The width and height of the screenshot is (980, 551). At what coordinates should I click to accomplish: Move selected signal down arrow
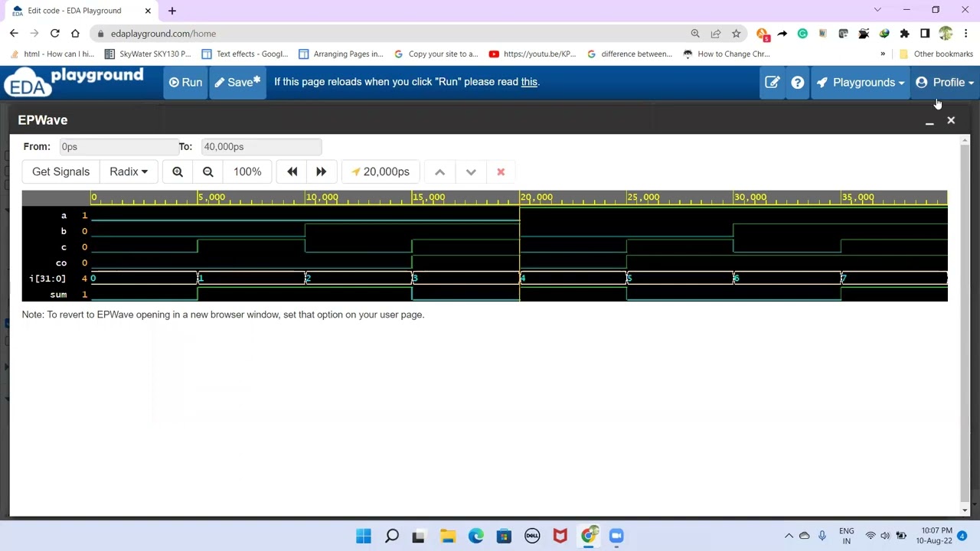pos(471,171)
